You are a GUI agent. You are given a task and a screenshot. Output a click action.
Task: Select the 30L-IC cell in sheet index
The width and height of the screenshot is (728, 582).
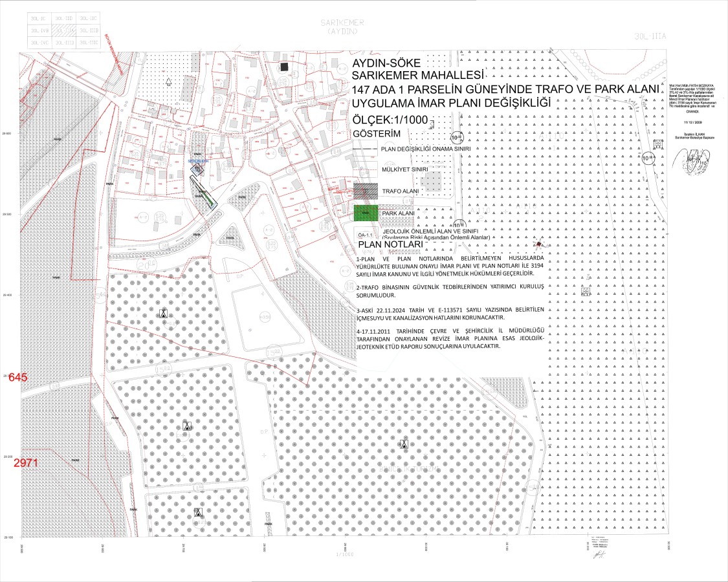pos(39,20)
